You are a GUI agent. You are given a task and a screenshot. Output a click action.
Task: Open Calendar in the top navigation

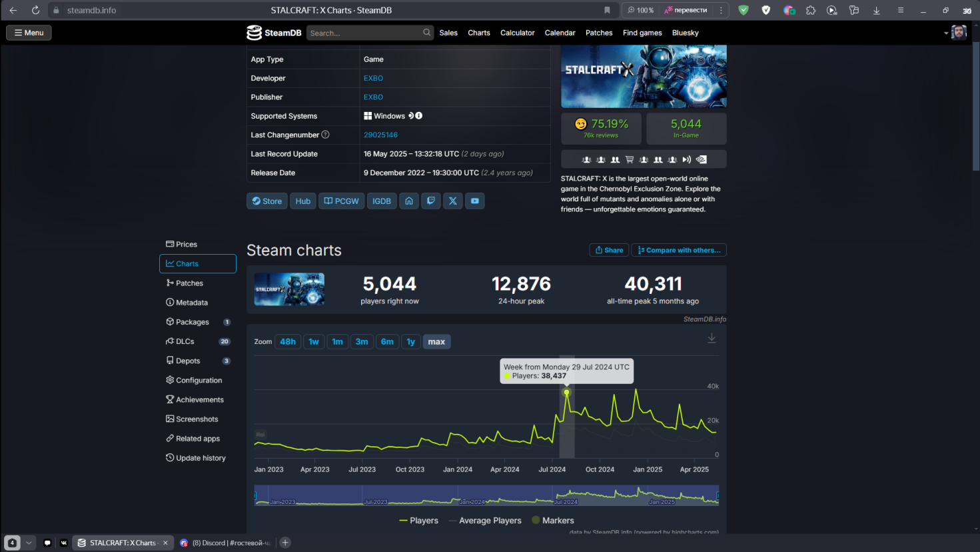(x=560, y=33)
